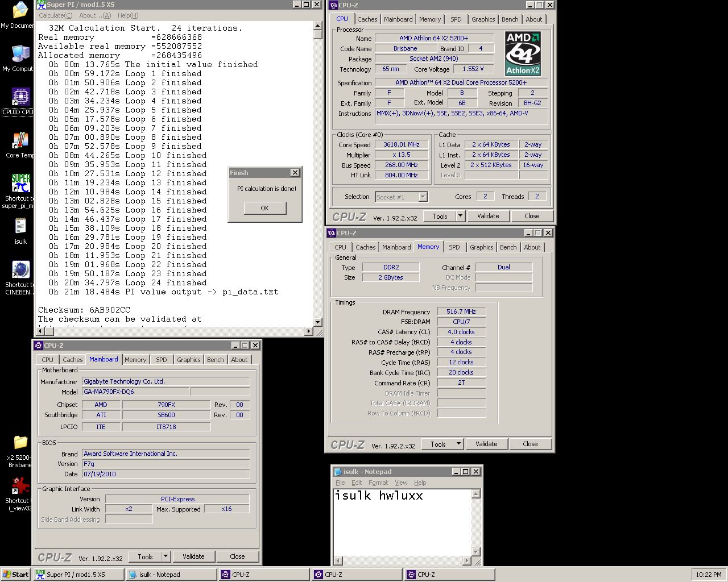Viewport: 728px width, 582px height.
Task: Click Validate in CPU window
Action: coord(488,216)
